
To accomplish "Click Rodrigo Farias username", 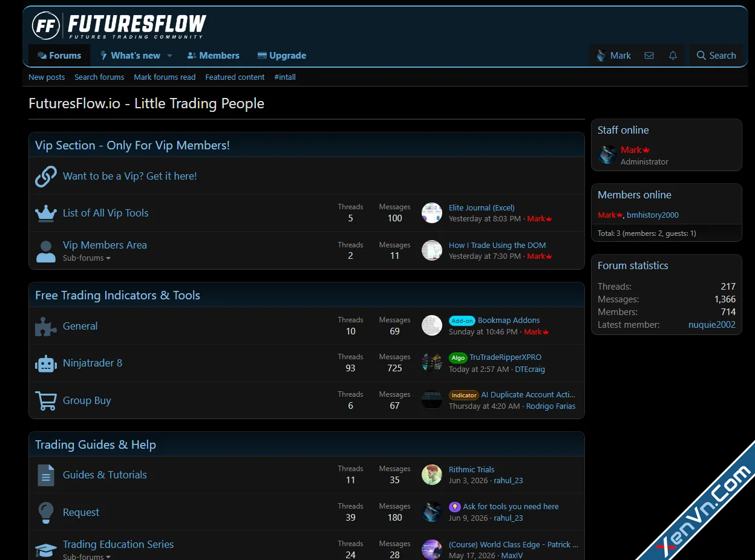I will pyautogui.click(x=551, y=406).
